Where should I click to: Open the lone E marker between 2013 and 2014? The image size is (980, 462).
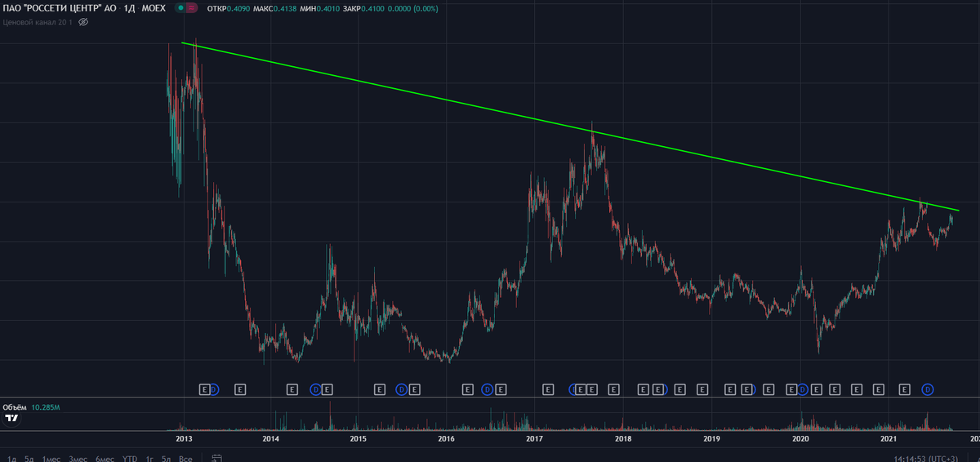coord(240,389)
